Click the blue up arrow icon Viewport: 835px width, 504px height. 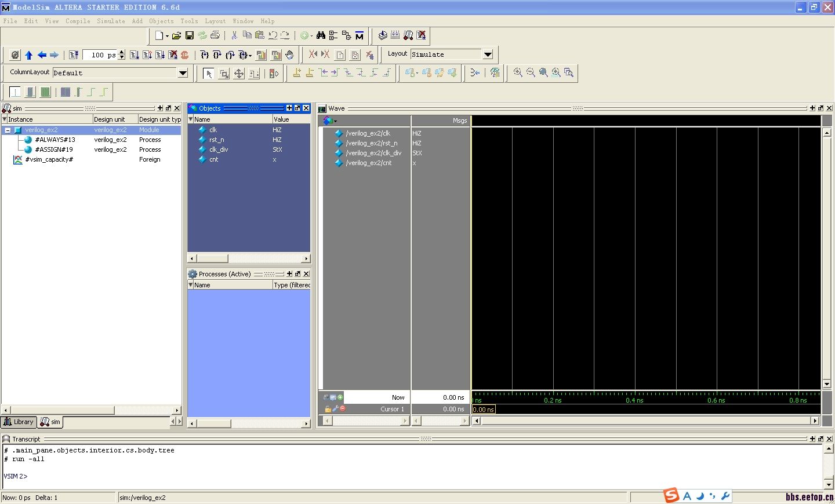29,55
